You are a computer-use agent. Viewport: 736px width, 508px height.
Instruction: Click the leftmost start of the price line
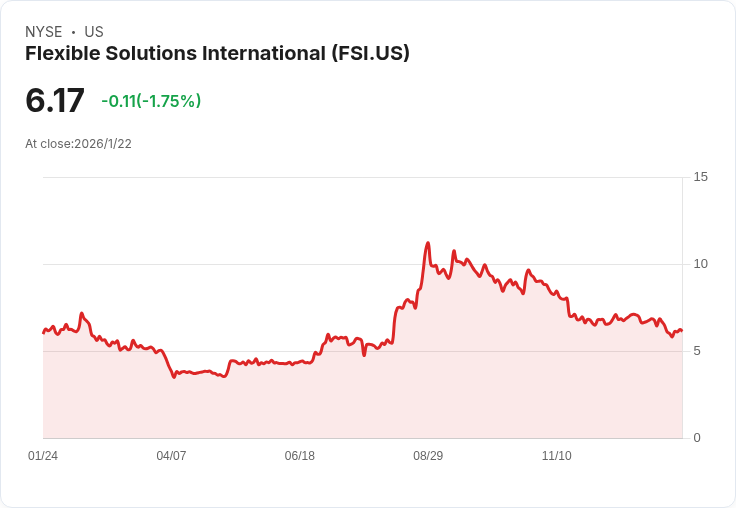43,332
